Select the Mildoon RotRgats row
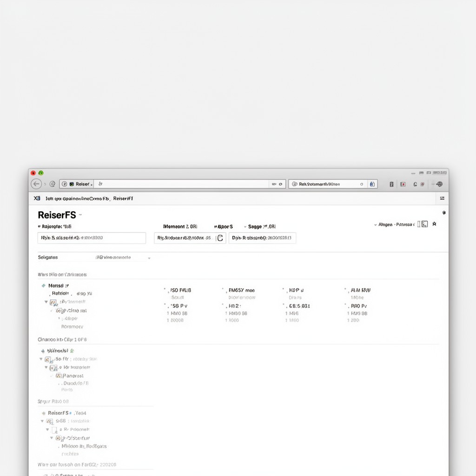Image resolution: width=476 pixels, height=476 pixels. (84, 446)
